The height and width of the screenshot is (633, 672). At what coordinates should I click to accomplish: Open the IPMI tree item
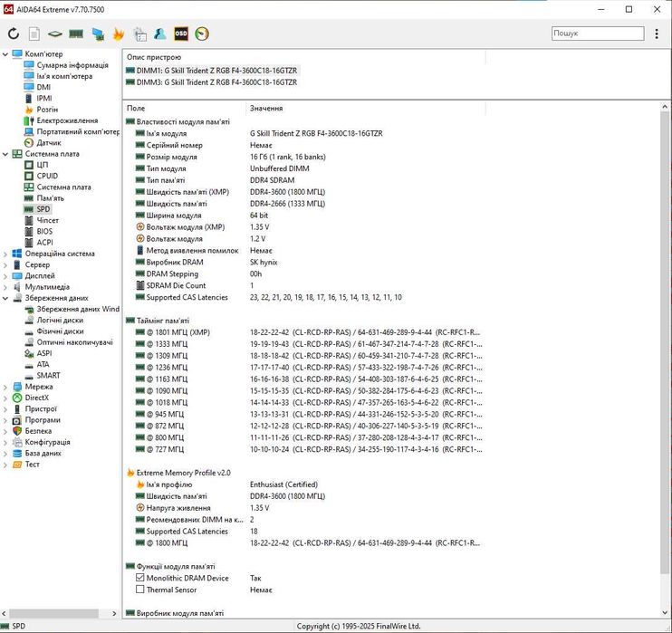tap(44, 98)
